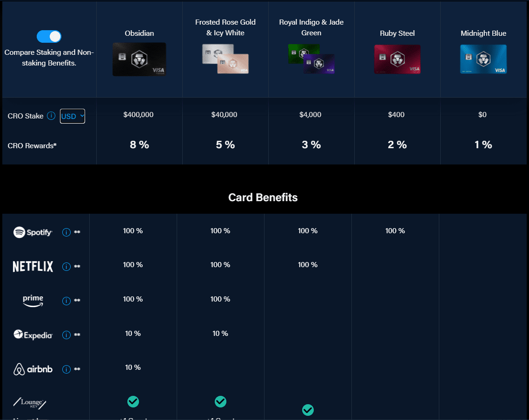The width and height of the screenshot is (529, 420).
Task: Click the Frosted Rose Gold & Icy White title
Action: point(225,27)
